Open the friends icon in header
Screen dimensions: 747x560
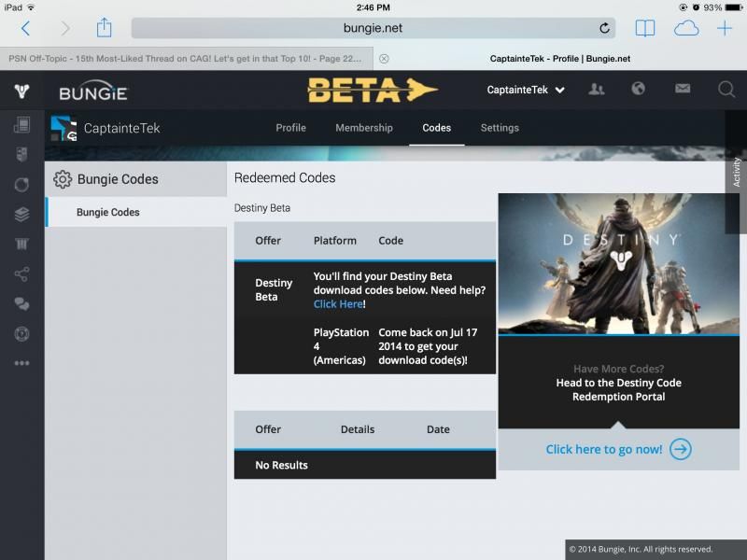tap(597, 89)
